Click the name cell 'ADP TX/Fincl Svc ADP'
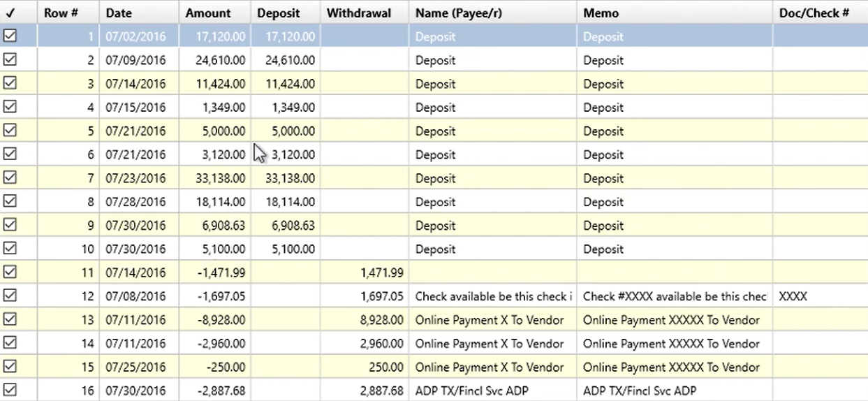 (x=493, y=391)
